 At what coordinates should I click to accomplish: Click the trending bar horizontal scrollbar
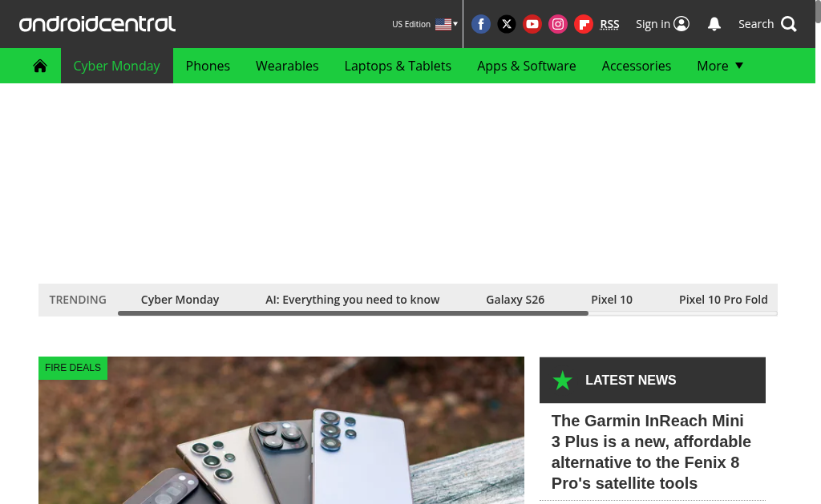[x=353, y=313]
